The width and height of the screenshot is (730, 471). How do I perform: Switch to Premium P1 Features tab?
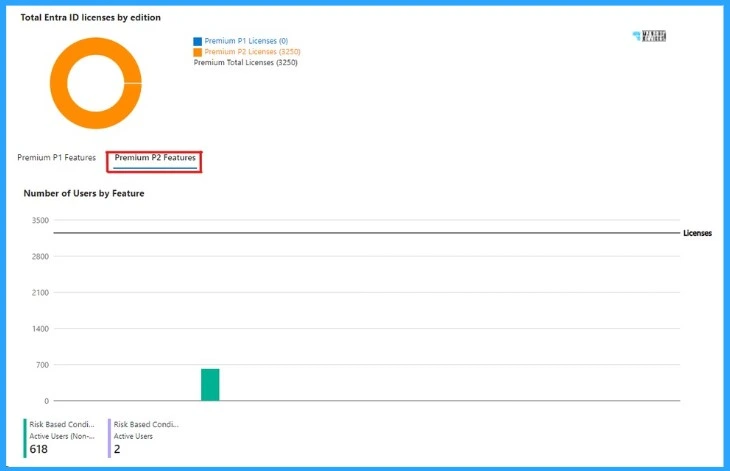[x=56, y=158]
